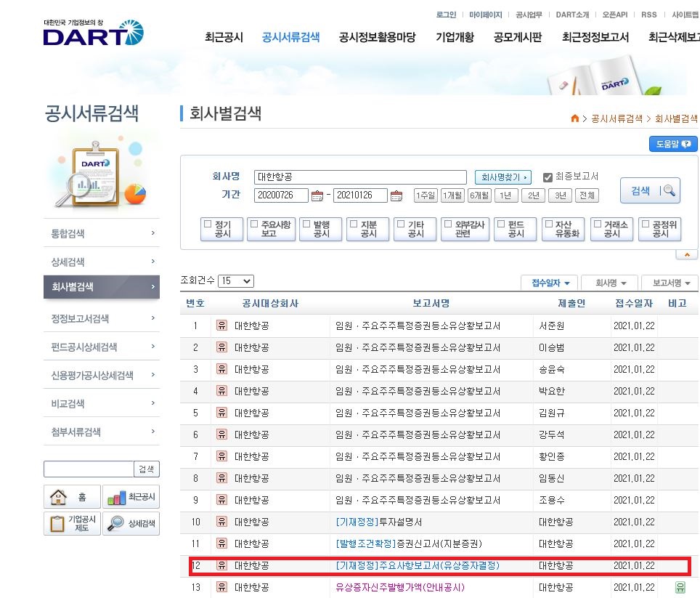This screenshot has width=700, height=598.
Task: Click 유 market icon in row 10
Action: click(x=222, y=521)
